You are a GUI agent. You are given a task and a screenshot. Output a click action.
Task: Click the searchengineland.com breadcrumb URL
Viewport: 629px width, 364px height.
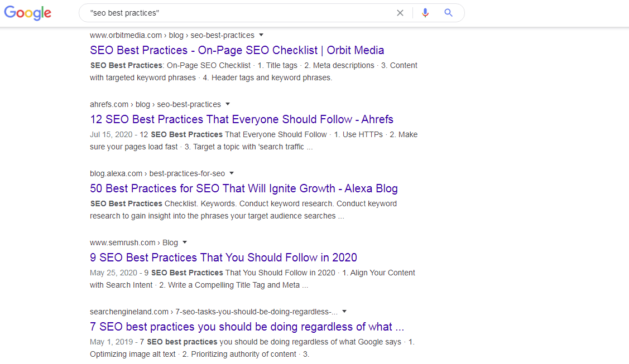213,312
